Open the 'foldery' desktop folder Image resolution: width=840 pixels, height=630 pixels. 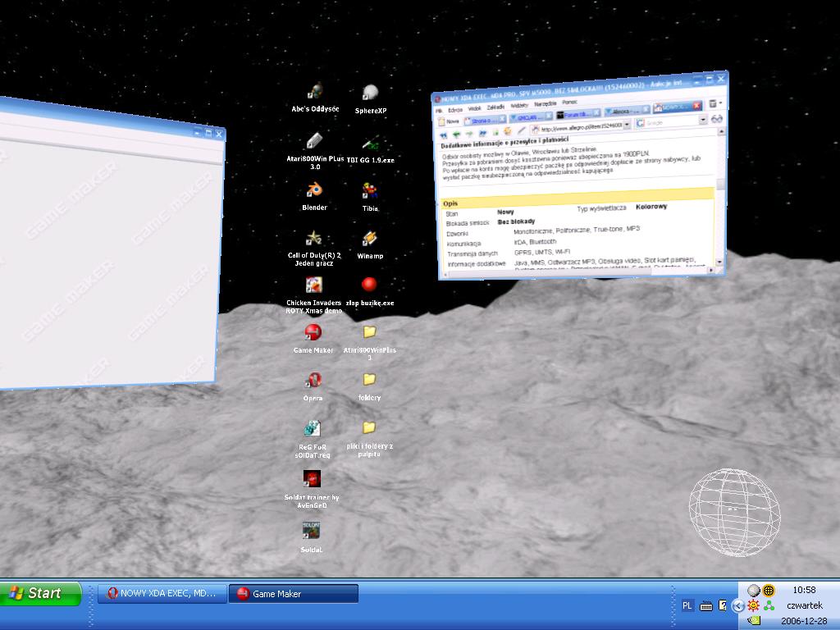tap(369, 381)
